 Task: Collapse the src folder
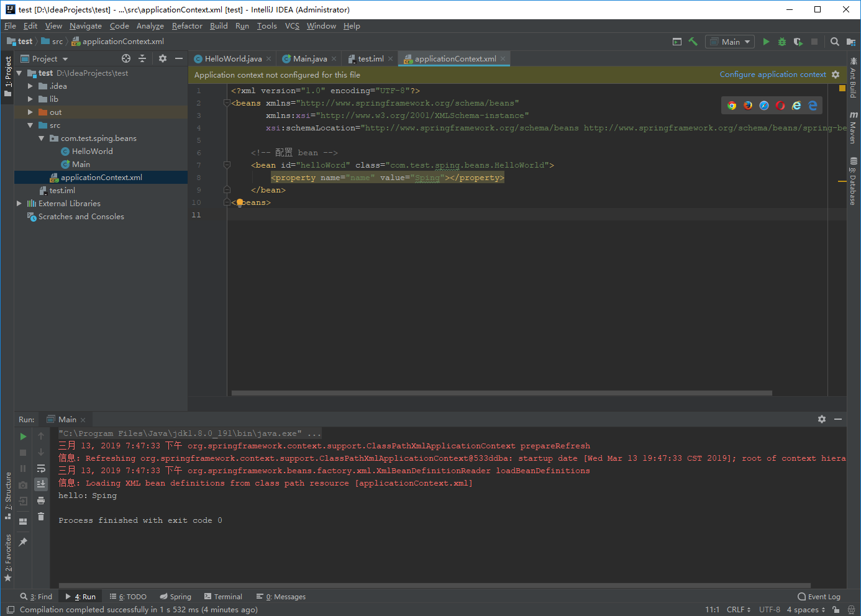pos(30,125)
